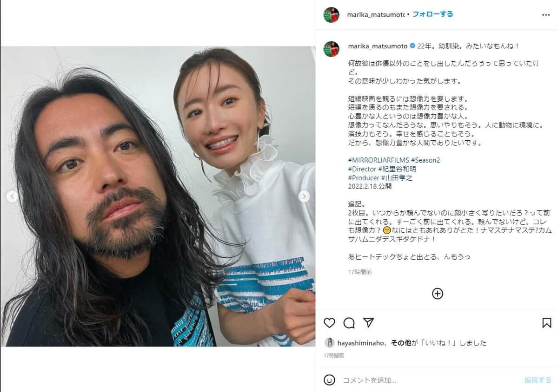Click the 投稿する post button
558x392 pixels.
click(x=538, y=380)
